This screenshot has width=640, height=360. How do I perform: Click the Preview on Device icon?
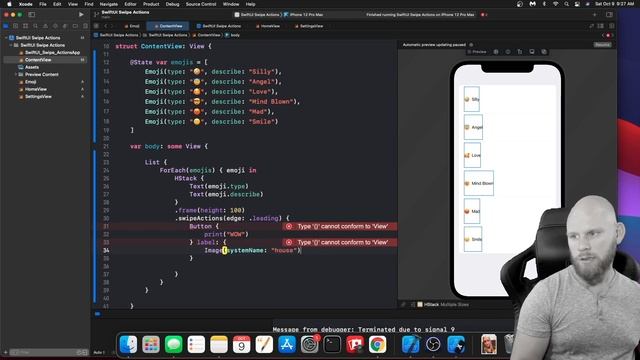(532, 52)
